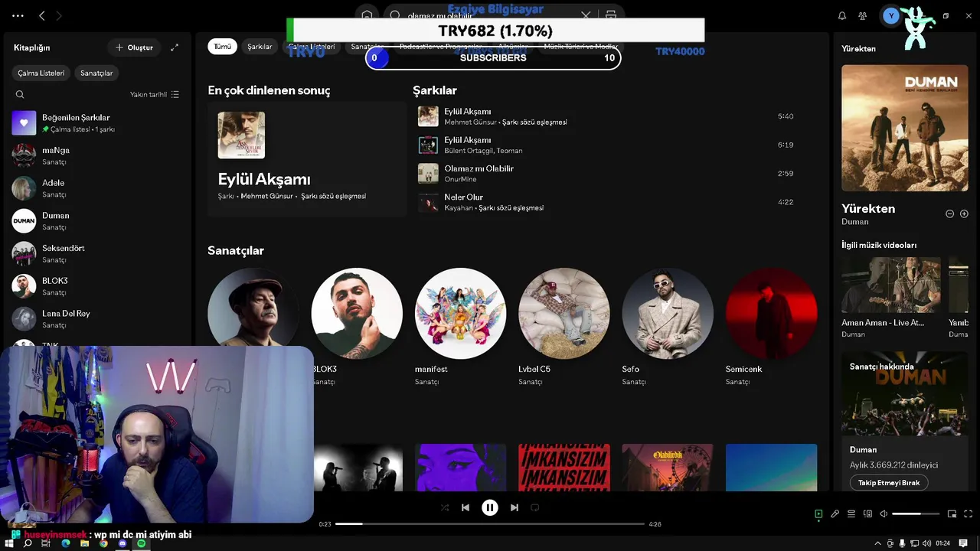Image resolution: width=980 pixels, height=551 pixels.
Task: Skip to previous track
Action: [x=465, y=507]
